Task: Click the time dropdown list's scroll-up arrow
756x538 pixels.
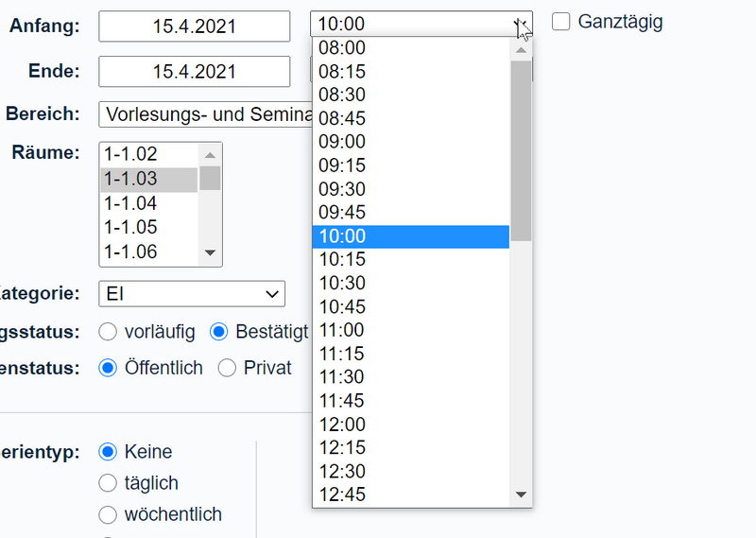Action: click(521, 50)
